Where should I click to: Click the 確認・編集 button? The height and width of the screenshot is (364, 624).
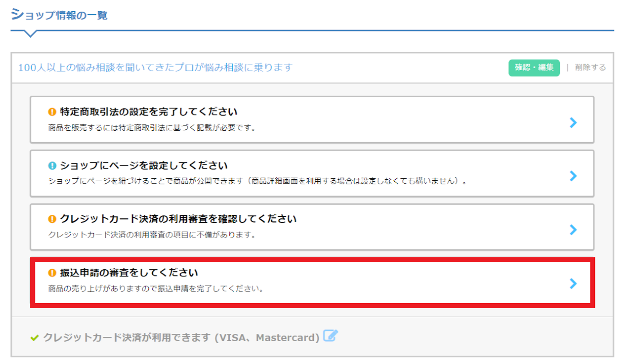click(534, 68)
